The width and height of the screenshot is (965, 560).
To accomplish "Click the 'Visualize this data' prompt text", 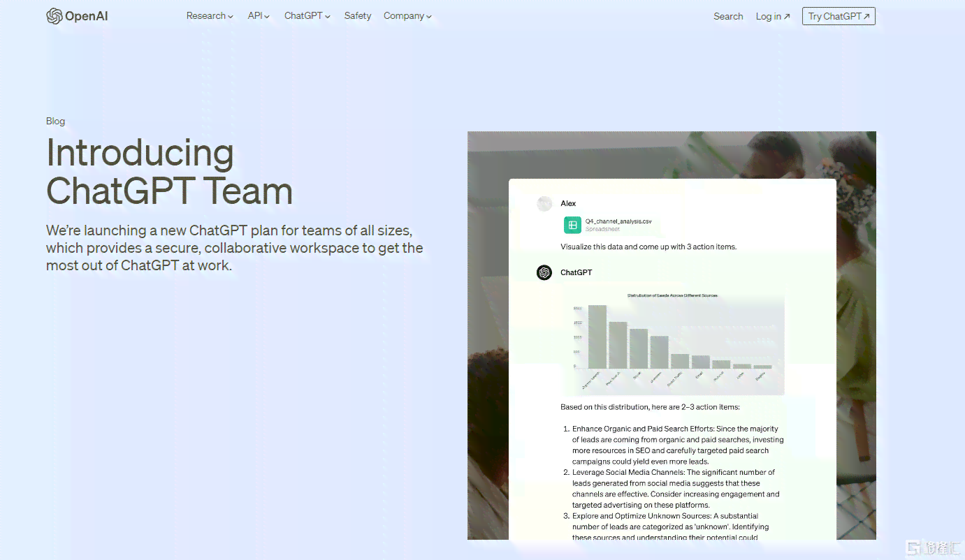I will pos(648,246).
